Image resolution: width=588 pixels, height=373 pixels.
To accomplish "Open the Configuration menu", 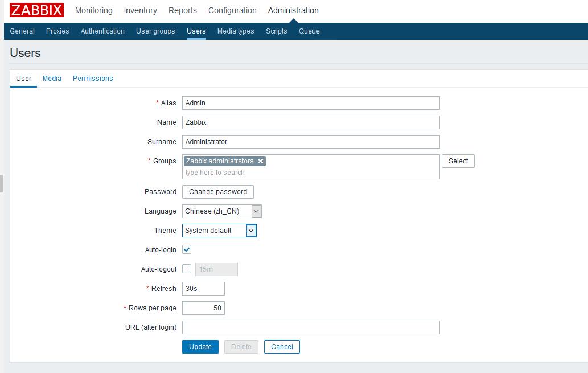I will pyautogui.click(x=232, y=10).
